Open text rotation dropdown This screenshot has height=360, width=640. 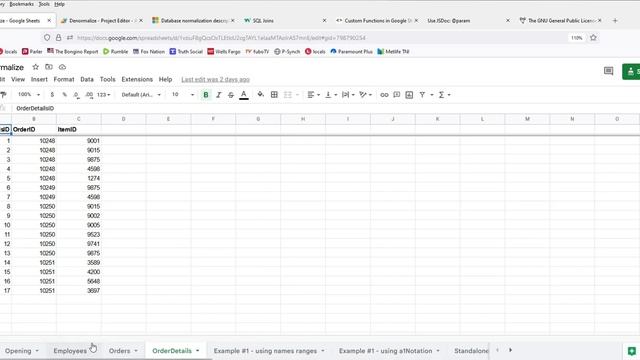coord(365,95)
